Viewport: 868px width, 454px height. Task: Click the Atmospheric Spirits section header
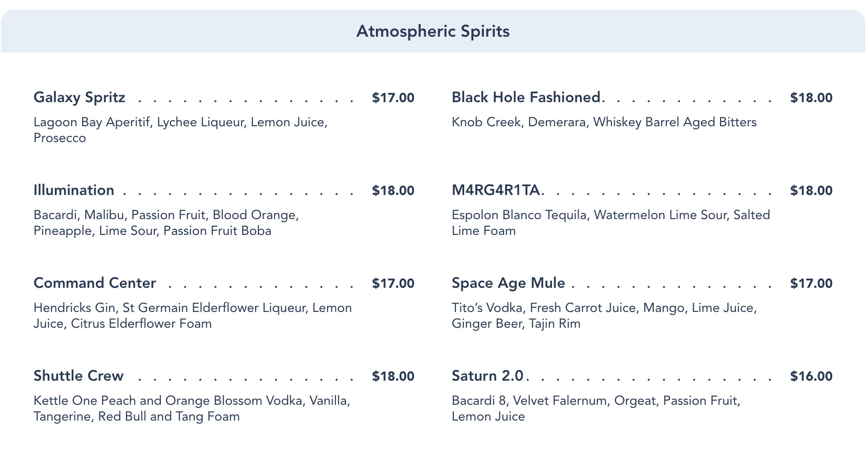(433, 32)
